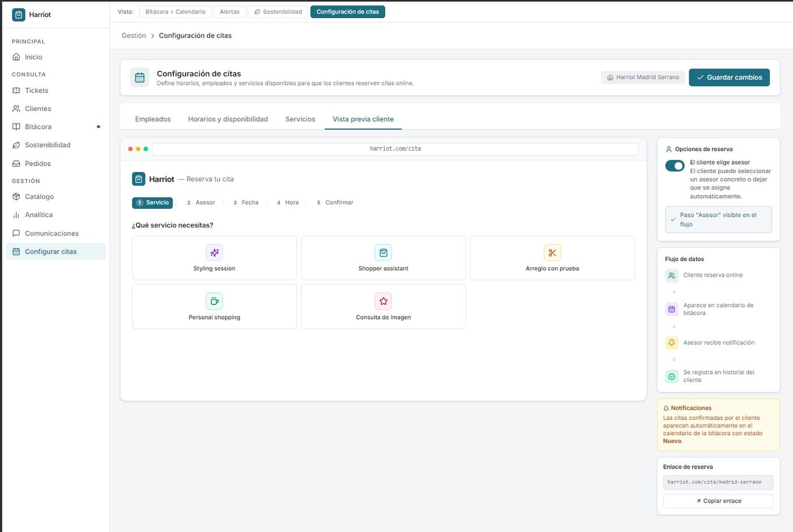Select step 1 Servicio in the flow

(x=152, y=203)
